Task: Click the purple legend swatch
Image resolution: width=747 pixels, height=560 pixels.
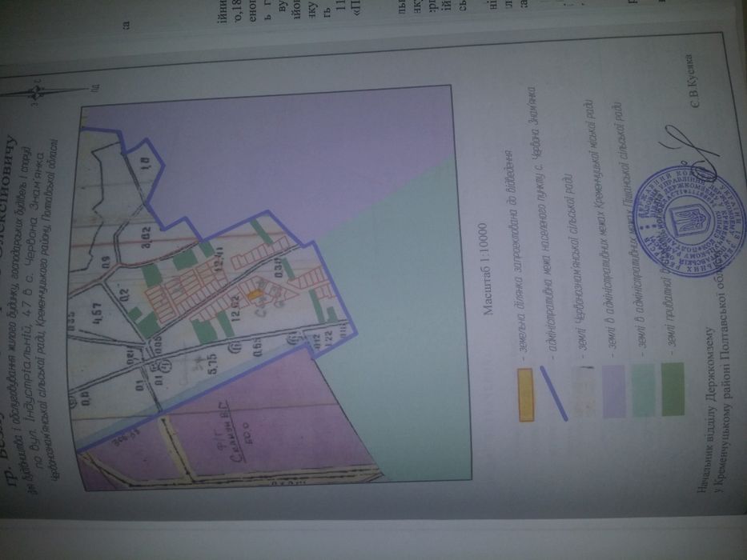Action: (613, 391)
